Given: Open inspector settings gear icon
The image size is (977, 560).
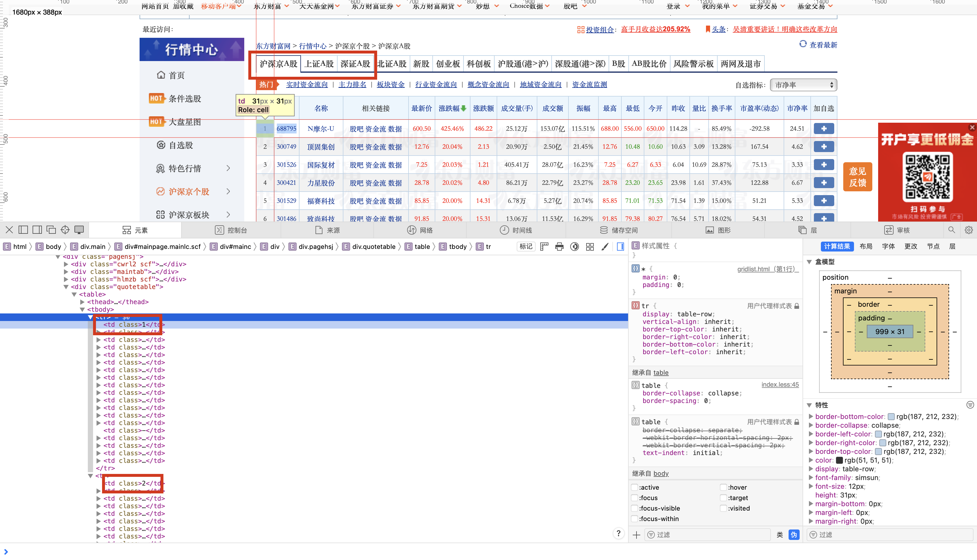Looking at the screenshot, I should coord(969,230).
